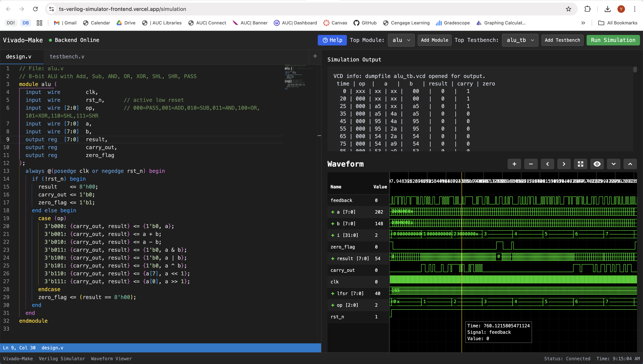Open Drive bookmark

[126, 23]
